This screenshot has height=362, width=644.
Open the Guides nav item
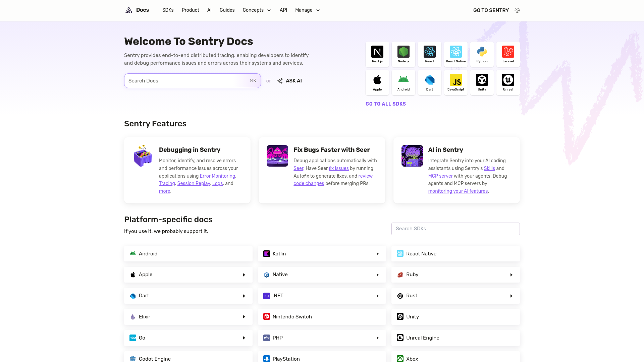(227, 10)
